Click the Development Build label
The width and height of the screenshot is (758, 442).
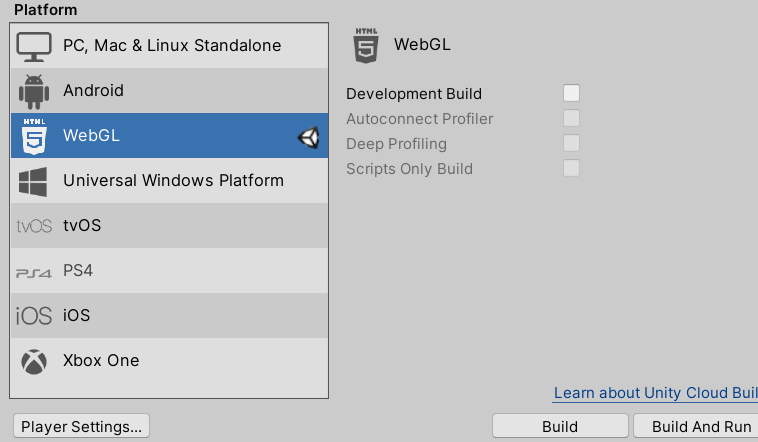point(414,93)
